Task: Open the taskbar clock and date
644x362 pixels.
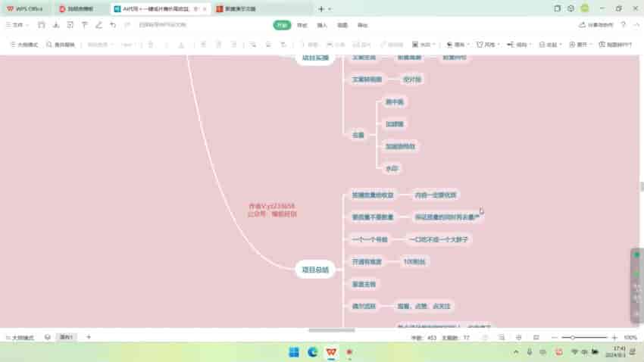Action: pos(615,351)
